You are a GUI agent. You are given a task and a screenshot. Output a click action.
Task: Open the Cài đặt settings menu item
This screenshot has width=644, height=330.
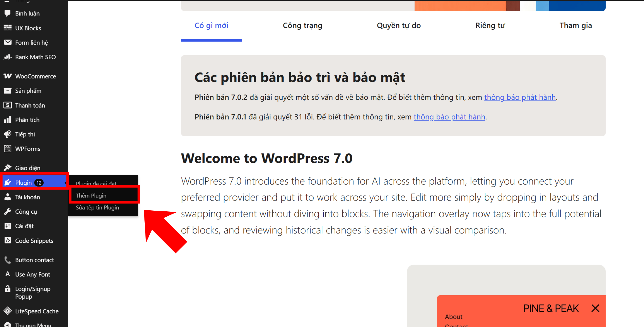tap(34, 226)
